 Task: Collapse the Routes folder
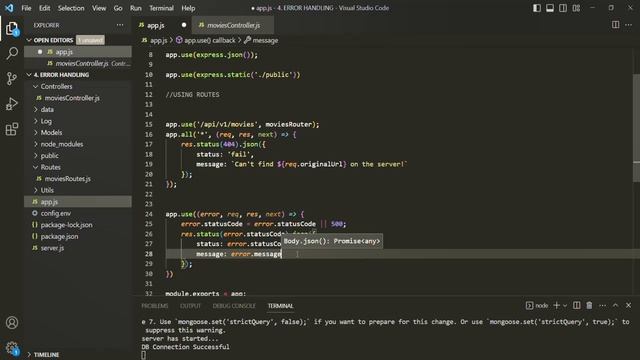point(36,167)
